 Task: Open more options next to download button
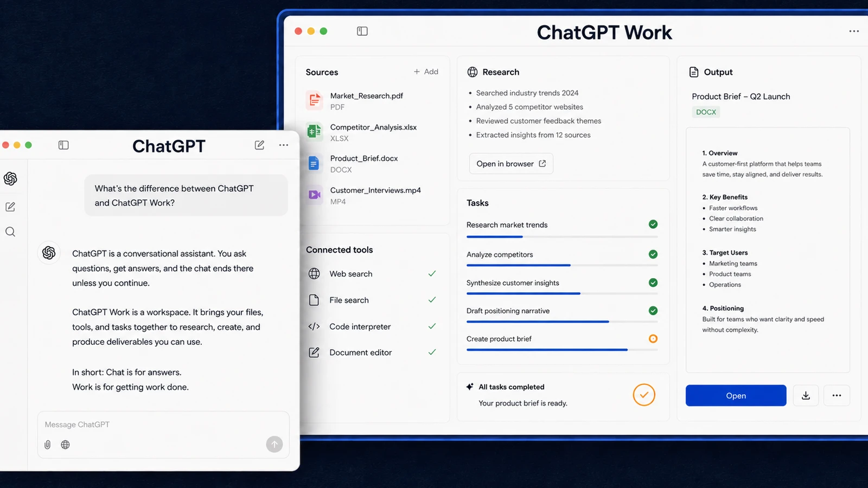837,396
